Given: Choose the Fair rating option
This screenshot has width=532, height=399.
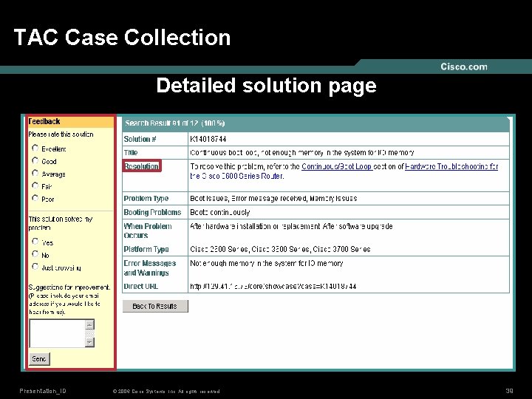Looking at the screenshot, I should (35, 185).
